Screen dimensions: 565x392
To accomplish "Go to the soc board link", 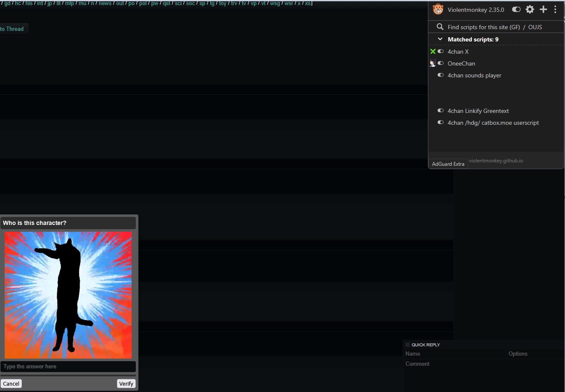I will [190, 3].
